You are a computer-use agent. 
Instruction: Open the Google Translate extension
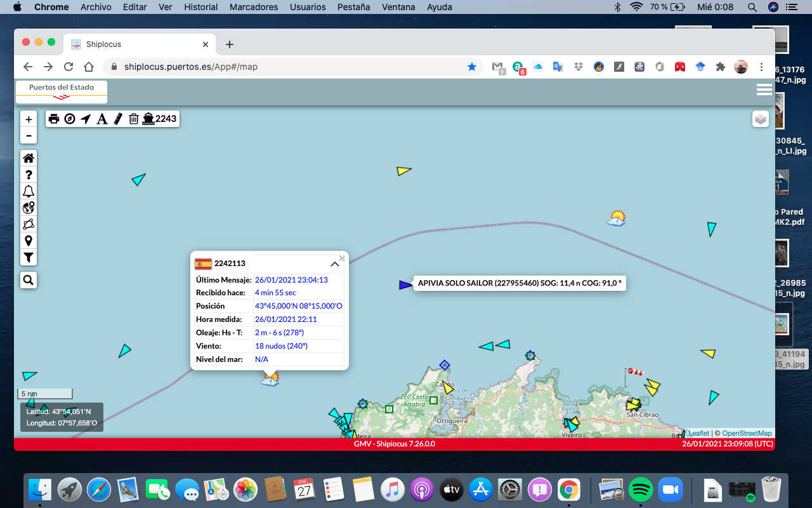point(558,67)
